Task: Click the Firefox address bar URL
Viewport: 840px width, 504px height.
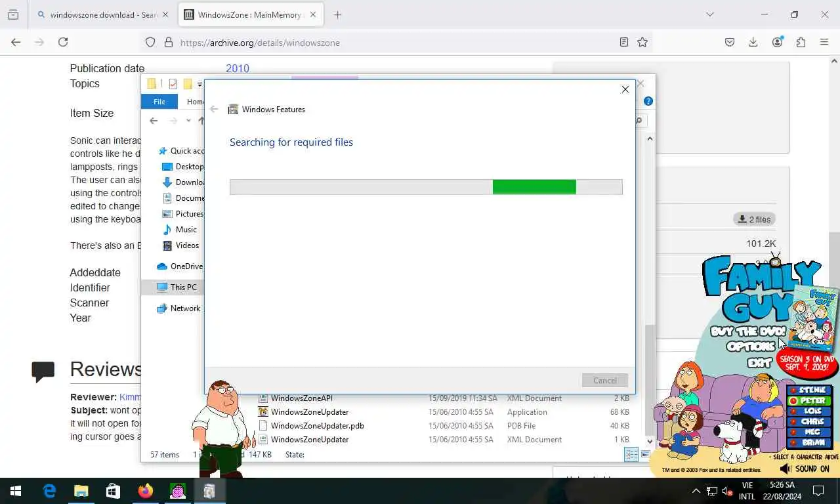Action: pyautogui.click(x=260, y=43)
